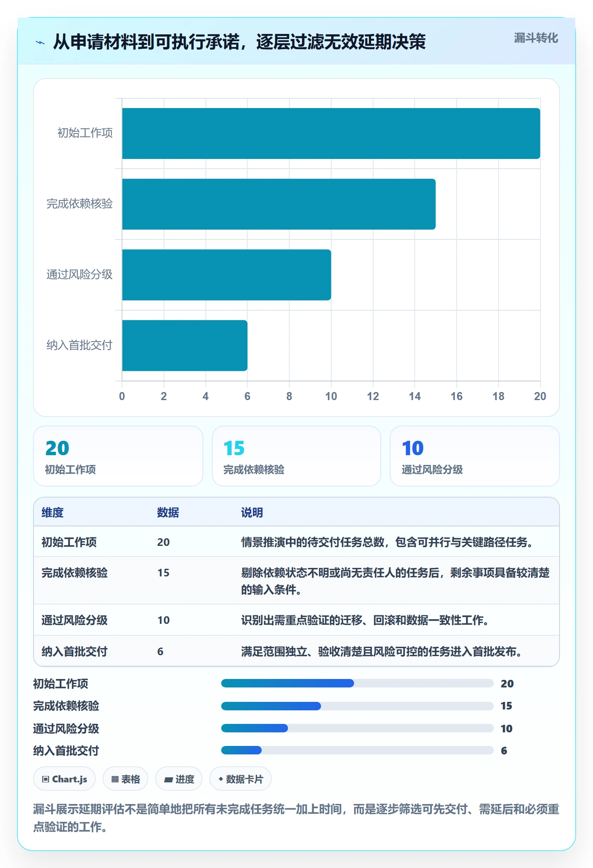The image size is (593, 868).
Task: Click the description starting with 情景推演中的待交付
Action: 387,542
